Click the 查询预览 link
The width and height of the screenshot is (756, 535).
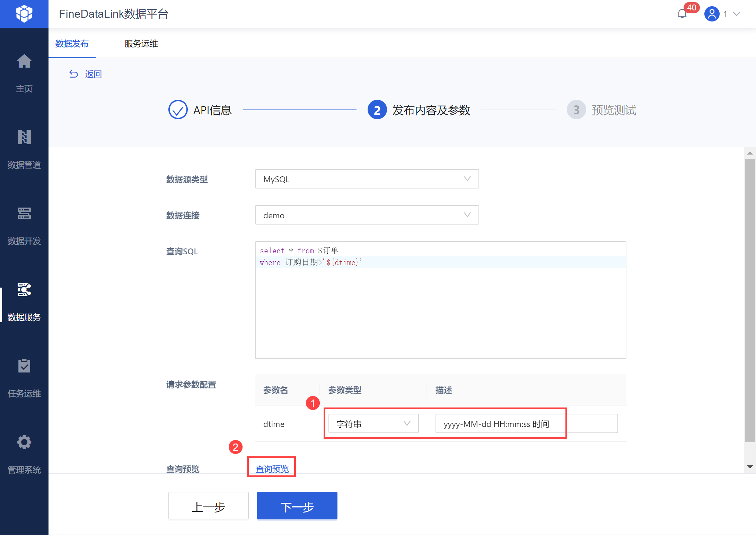pos(272,468)
